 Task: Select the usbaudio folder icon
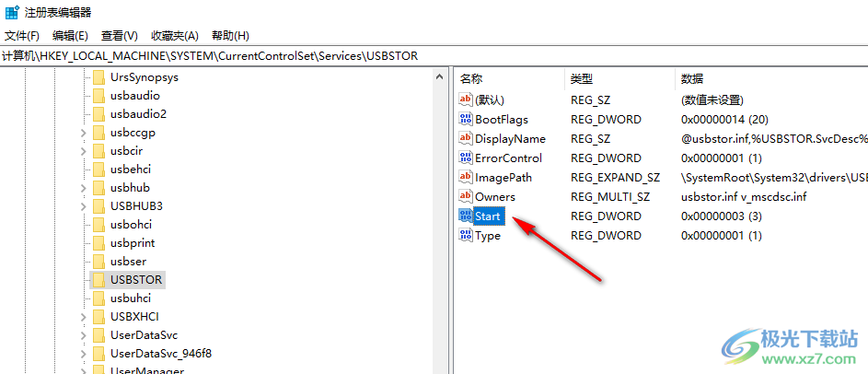tap(98, 96)
